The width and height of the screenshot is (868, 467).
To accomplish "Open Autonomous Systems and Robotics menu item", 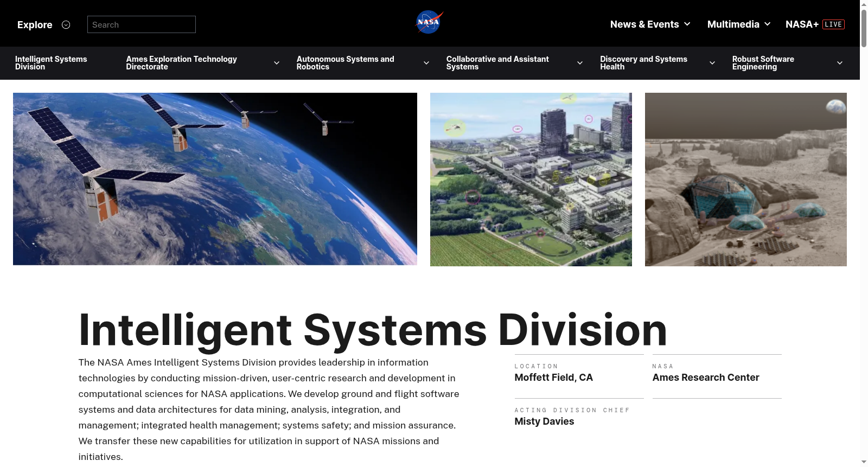I will click(x=345, y=63).
